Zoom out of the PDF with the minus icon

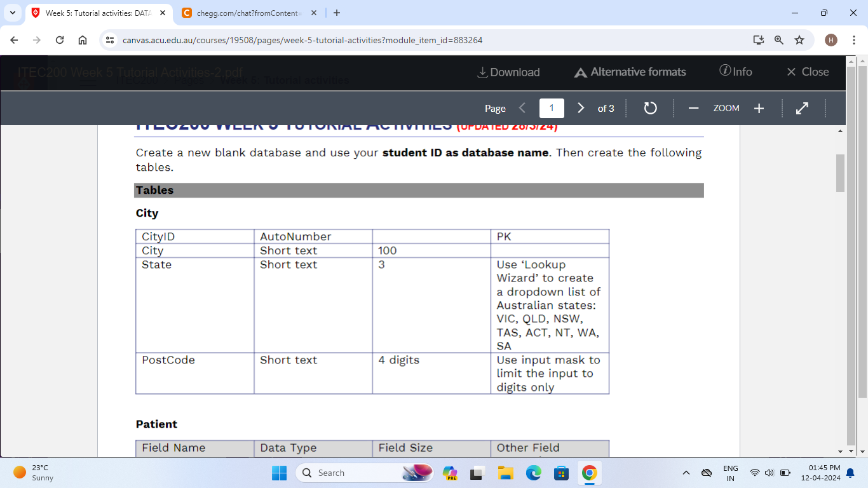(x=693, y=108)
